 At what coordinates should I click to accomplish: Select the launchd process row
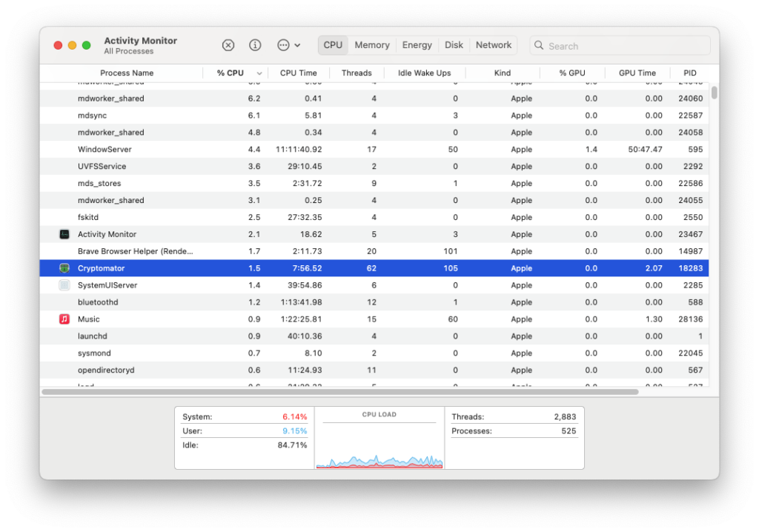coord(374,336)
